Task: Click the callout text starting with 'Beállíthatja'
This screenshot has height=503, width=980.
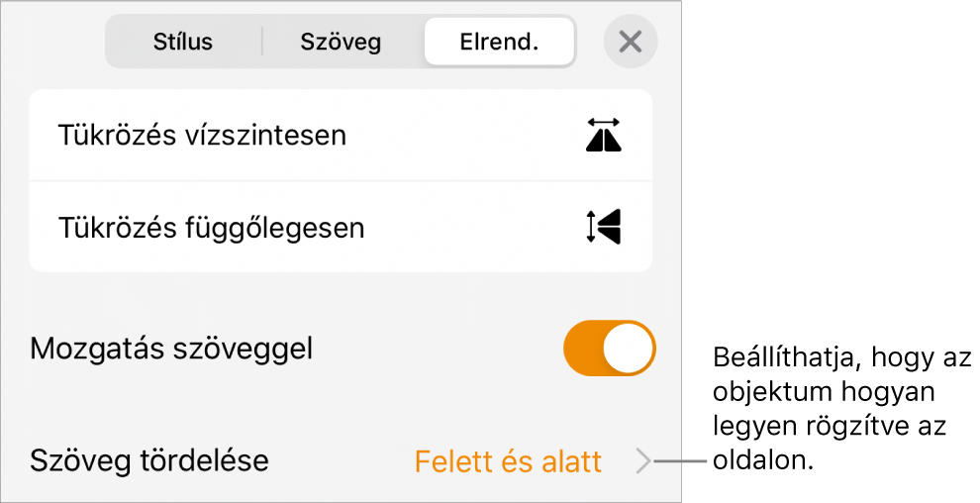Action: pyautogui.click(x=841, y=408)
